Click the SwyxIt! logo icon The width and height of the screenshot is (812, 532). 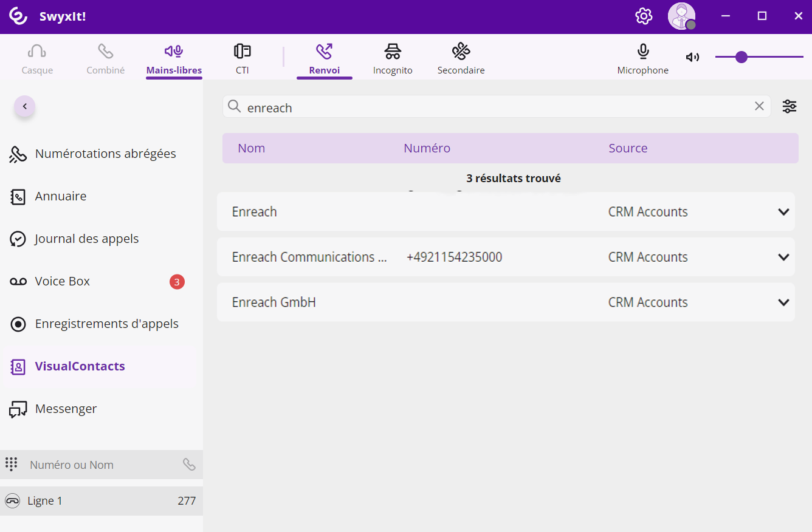pyautogui.click(x=18, y=16)
